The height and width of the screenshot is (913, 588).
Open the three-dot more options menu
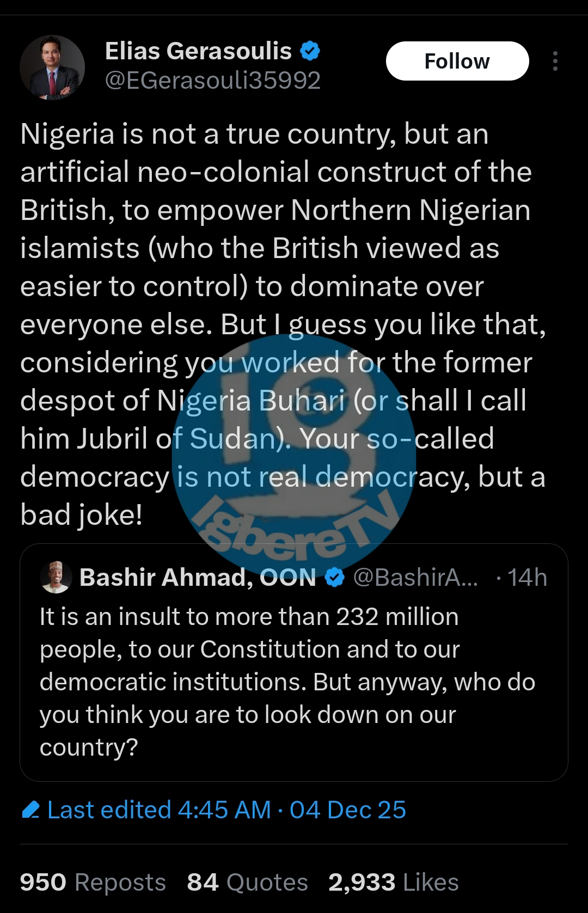point(555,61)
